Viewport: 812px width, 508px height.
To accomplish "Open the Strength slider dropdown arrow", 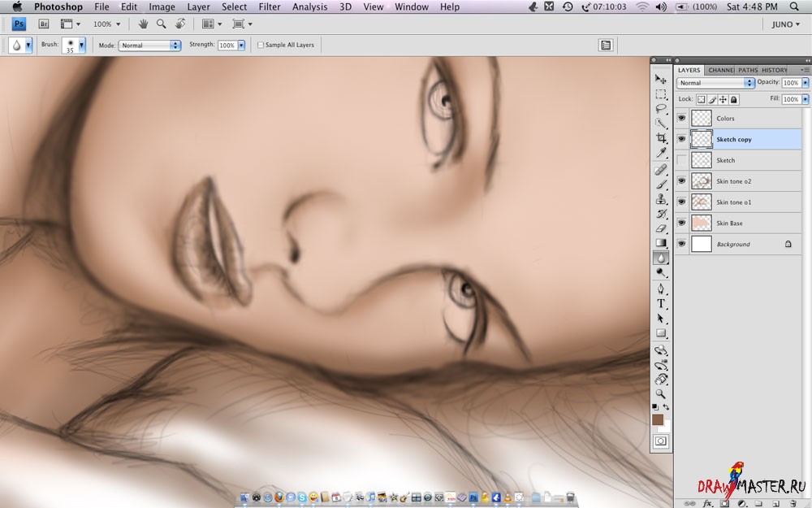I will (241, 45).
